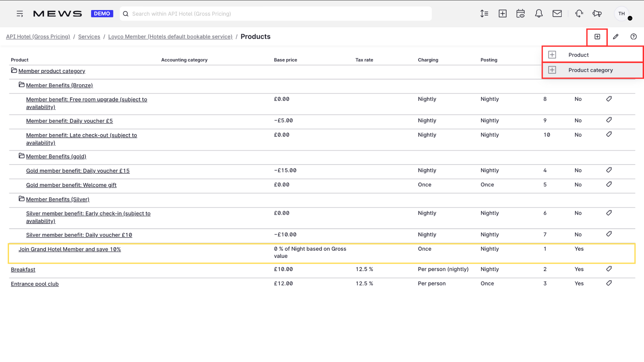Click the pencil edit icon
The image size is (644, 362).
click(x=615, y=37)
